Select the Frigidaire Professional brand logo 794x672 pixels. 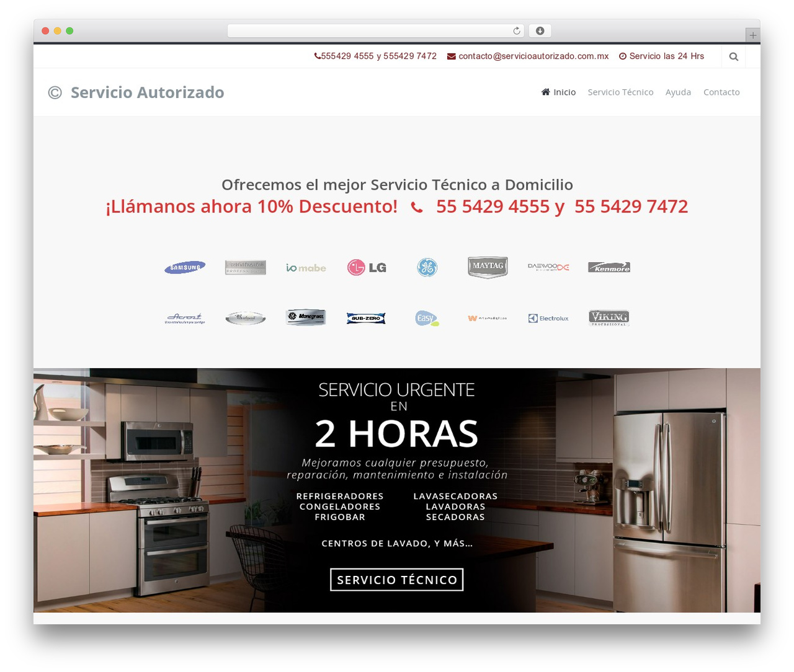(x=246, y=267)
